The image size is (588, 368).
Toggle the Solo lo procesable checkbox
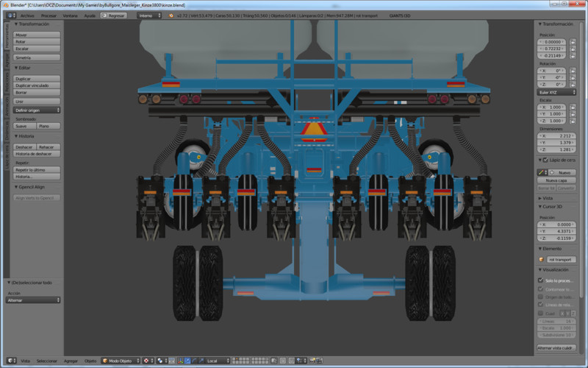541,280
